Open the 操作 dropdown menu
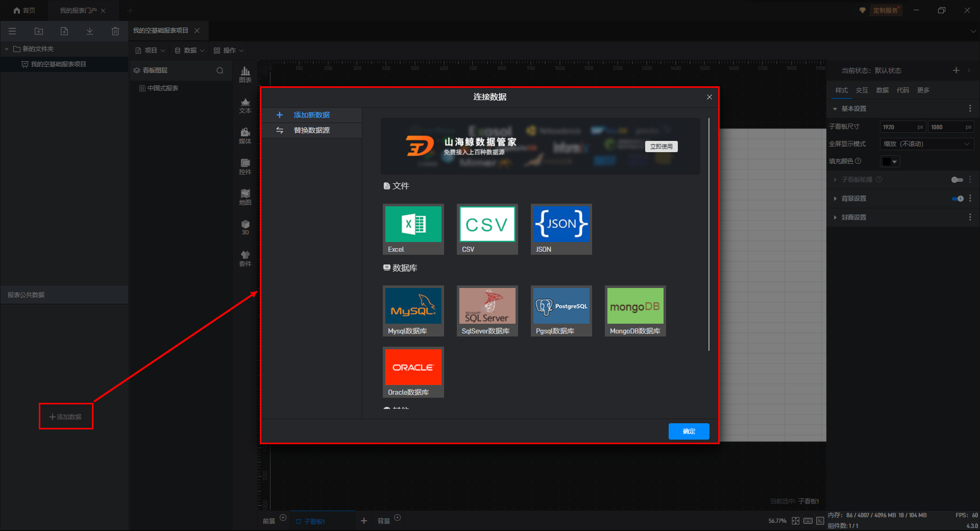The width and height of the screenshot is (980, 531). click(x=229, y=51)
